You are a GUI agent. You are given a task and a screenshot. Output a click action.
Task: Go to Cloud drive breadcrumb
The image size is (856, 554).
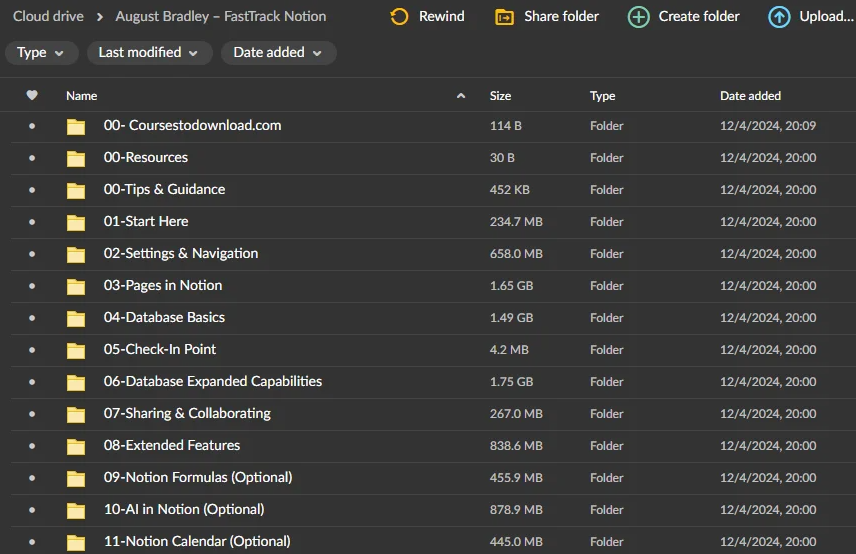[x=49, y=16]
